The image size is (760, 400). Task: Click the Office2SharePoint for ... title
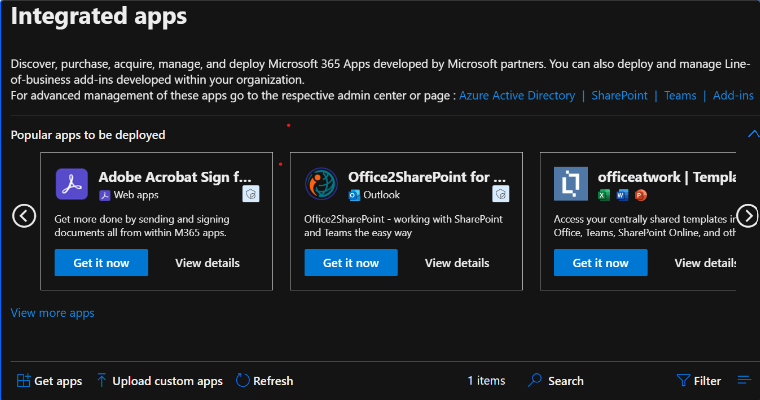pyautogui.click(x=427, y=177)
